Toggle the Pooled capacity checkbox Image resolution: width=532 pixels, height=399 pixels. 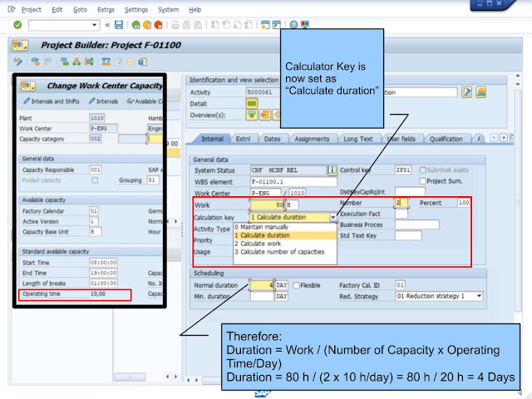click(x=95, y=180)
